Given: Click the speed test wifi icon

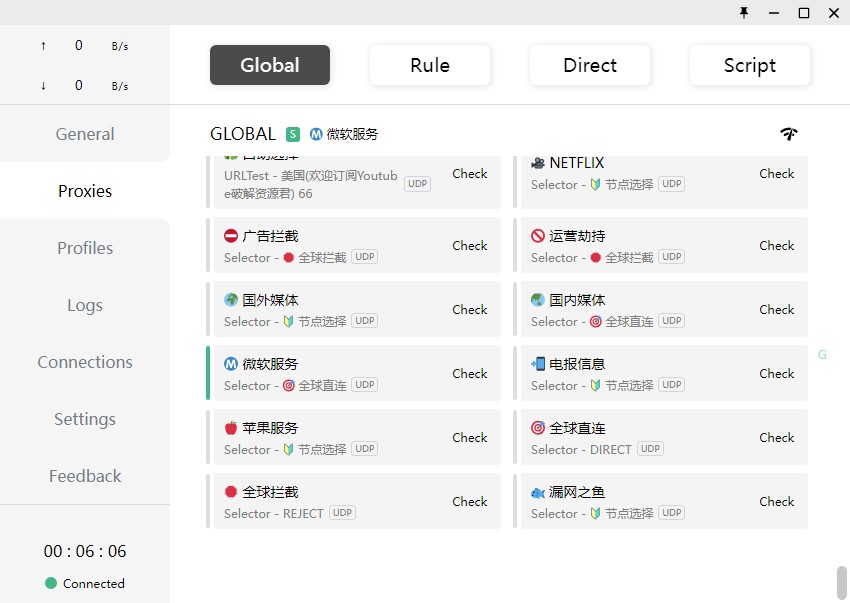Looking at the screenshot, I should point(789,133).
